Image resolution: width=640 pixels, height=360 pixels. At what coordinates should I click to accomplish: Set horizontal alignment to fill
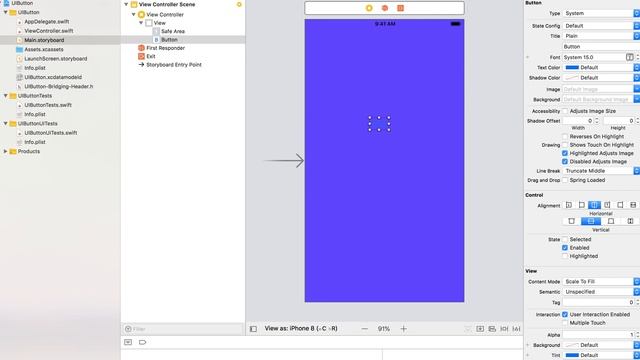point(633,205)
